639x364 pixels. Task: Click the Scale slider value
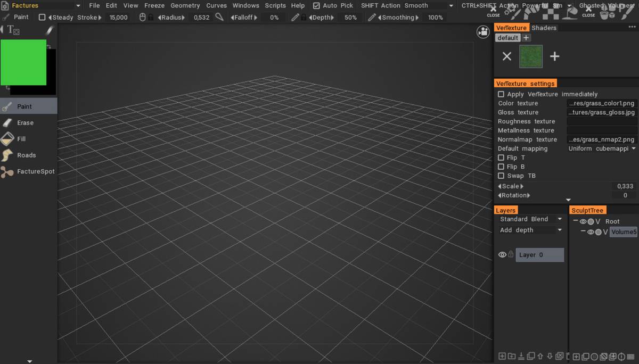pyautogui.click(x=625, y=186)
